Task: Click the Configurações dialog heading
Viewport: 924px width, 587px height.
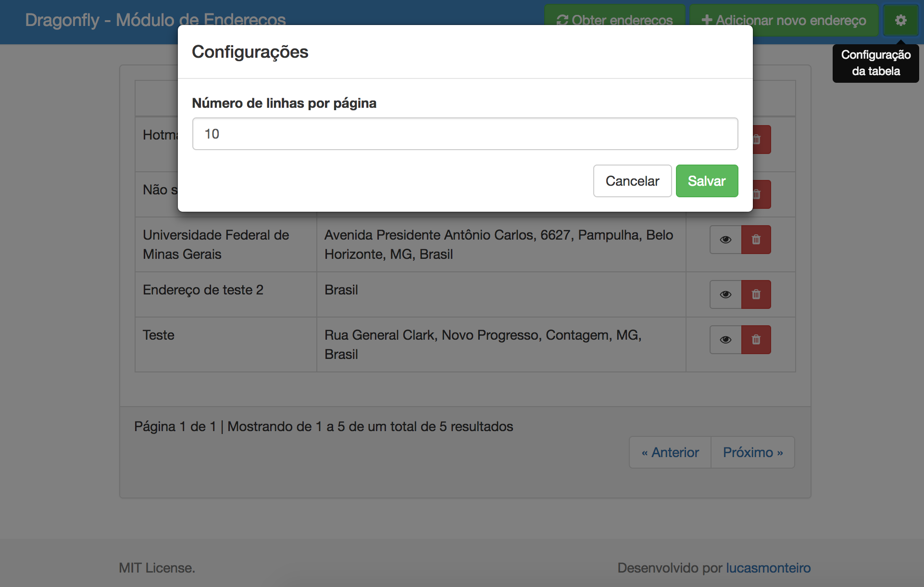Action: tap(250, 52)
